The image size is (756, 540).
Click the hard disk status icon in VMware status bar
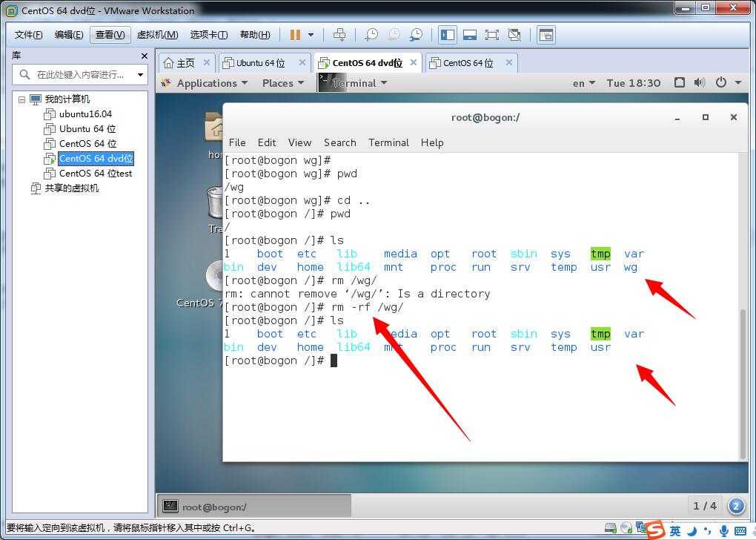coord(611,527)
